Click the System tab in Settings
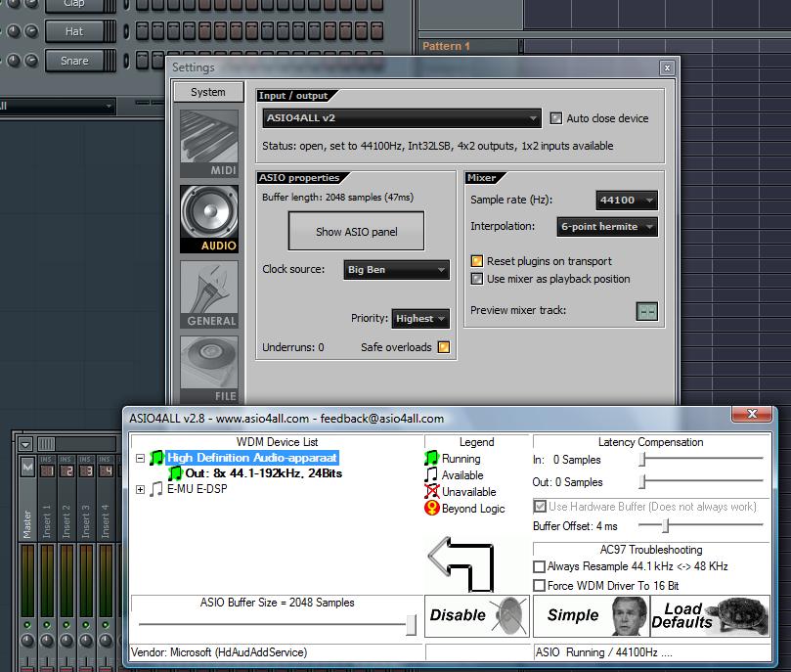The height and width of the screenshot is (672, 791). [x=208, y=92]
